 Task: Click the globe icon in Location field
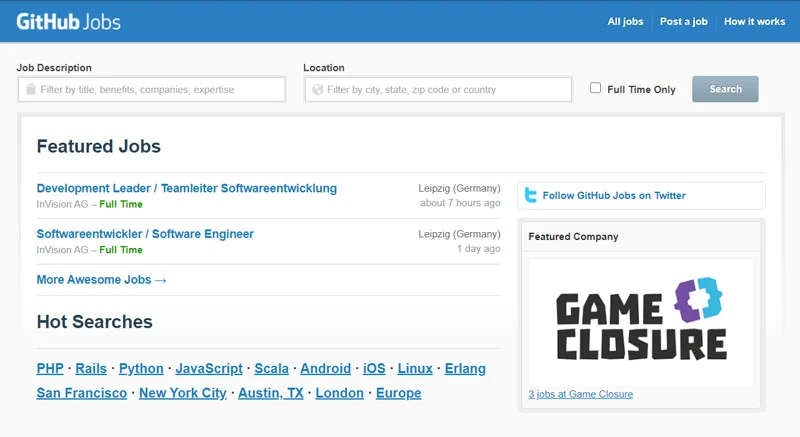pyautogui.click(x=318, y=90)
